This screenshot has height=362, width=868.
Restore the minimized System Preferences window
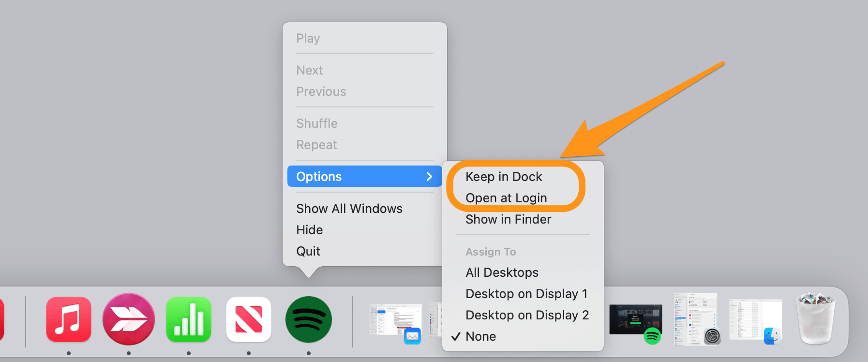coord(695,319)
